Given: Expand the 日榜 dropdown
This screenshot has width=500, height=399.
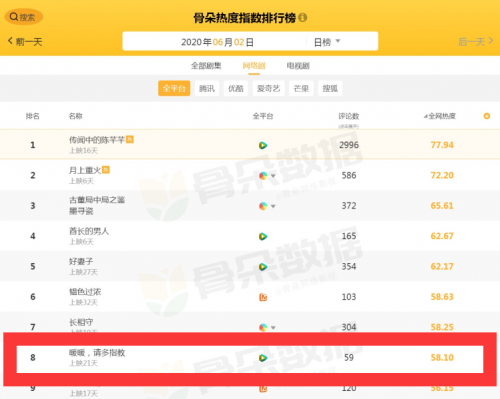Looking at the screenshot, I should (327, 42).
